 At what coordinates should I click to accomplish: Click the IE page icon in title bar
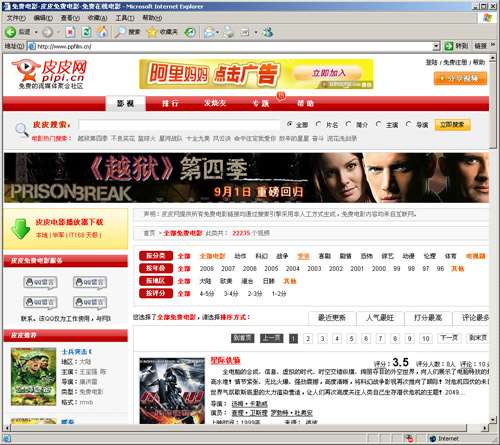[6, 6]
